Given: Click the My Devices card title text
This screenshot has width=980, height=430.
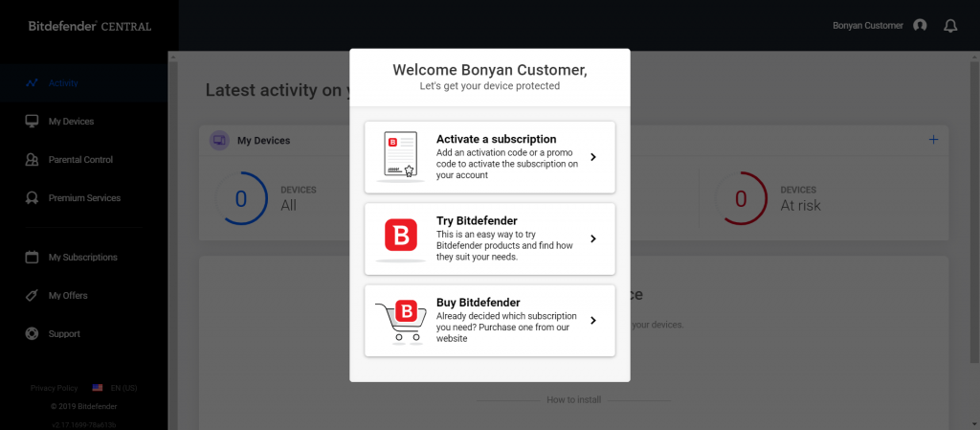Looking at the screenshot, I should point(264,141).
